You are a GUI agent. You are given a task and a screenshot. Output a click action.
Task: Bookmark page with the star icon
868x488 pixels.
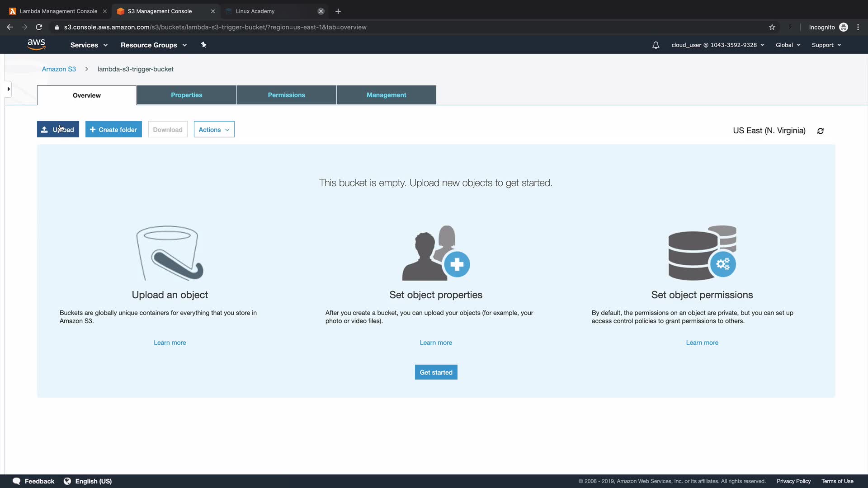point(772,27)
